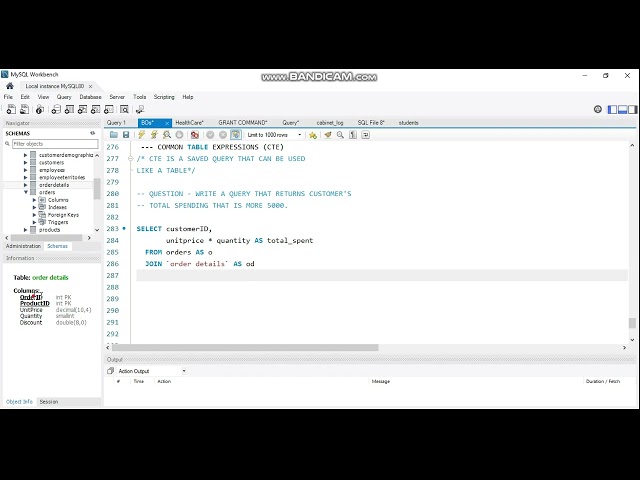Expand the orderdetails table node
This screenshot has height=480, width=640.
(25, 185)
